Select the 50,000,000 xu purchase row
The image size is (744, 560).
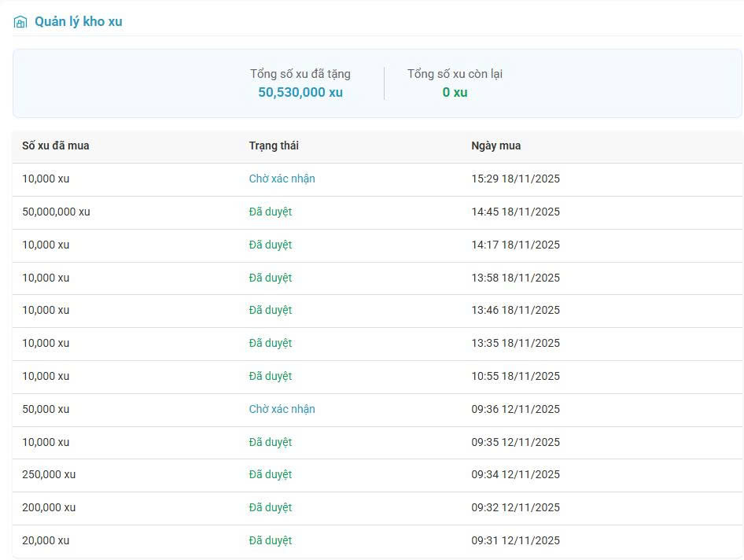[378, 212]
